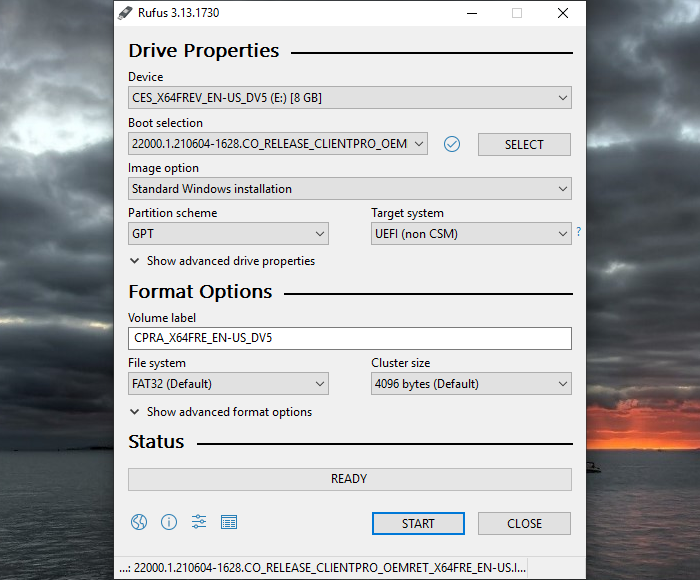Click the Image option label

coord(163,168)
